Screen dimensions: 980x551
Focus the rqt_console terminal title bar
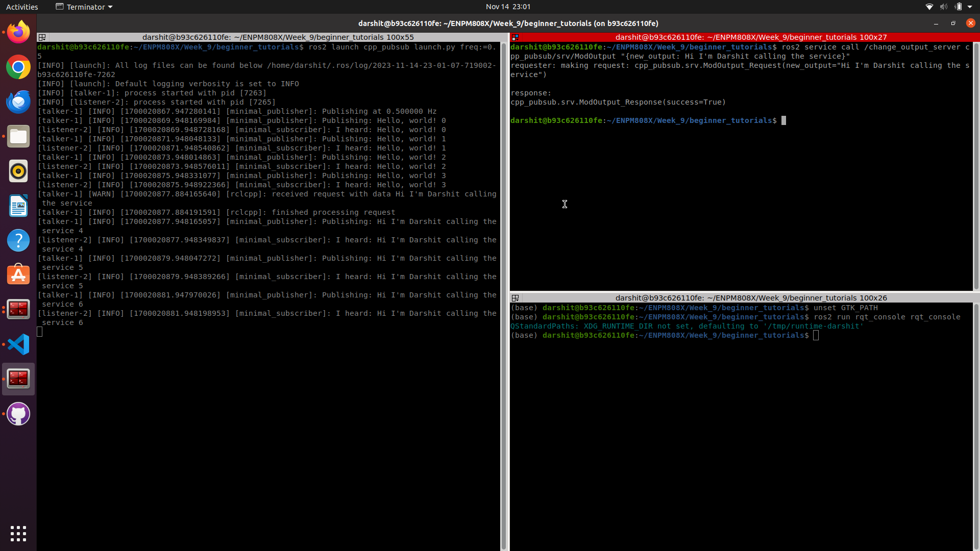click(750, 298)
